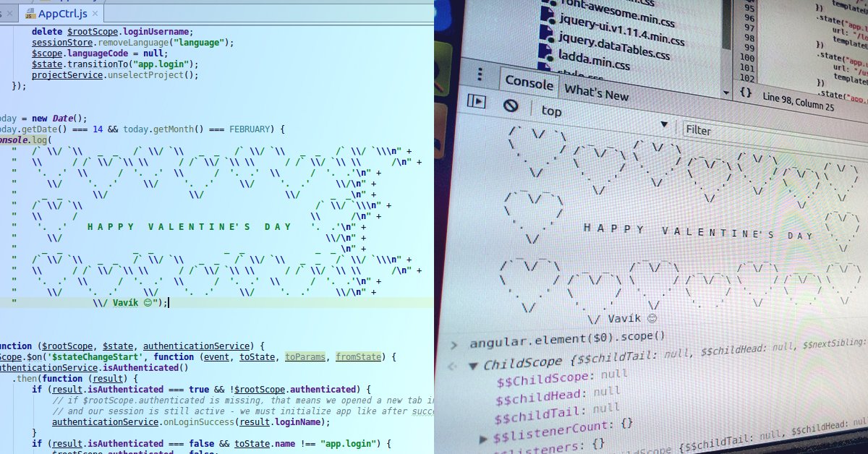Click the file list scroll-down arrow
868x454 pixels.
[x=726, y=93]
